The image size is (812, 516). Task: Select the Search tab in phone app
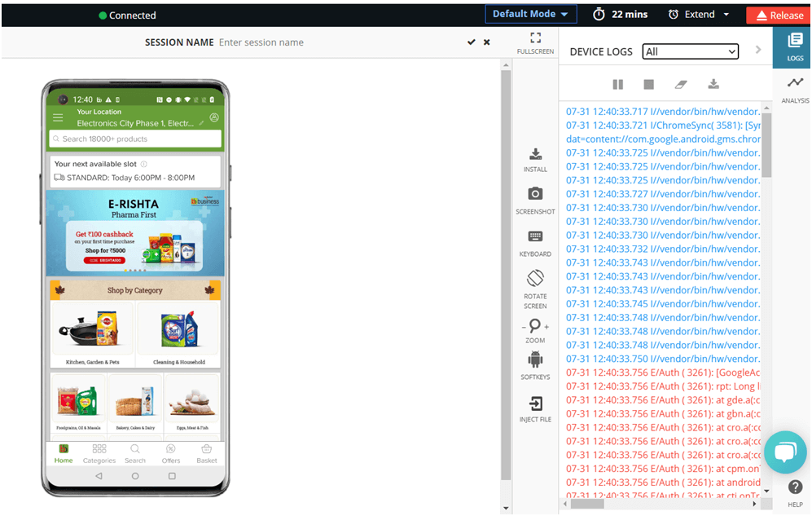[x=135, y=453]
